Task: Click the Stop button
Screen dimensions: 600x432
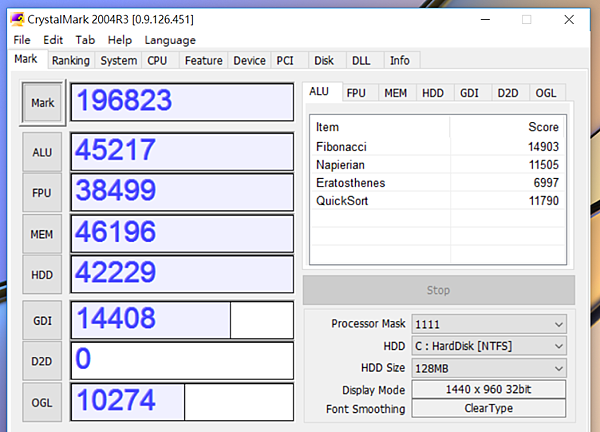Action: tap(439, 290)
